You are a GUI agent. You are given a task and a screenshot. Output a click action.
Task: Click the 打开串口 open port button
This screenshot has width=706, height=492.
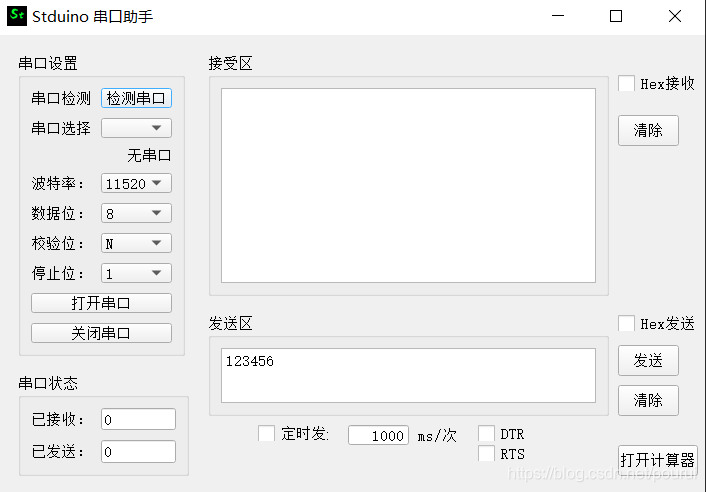(101, 303)
